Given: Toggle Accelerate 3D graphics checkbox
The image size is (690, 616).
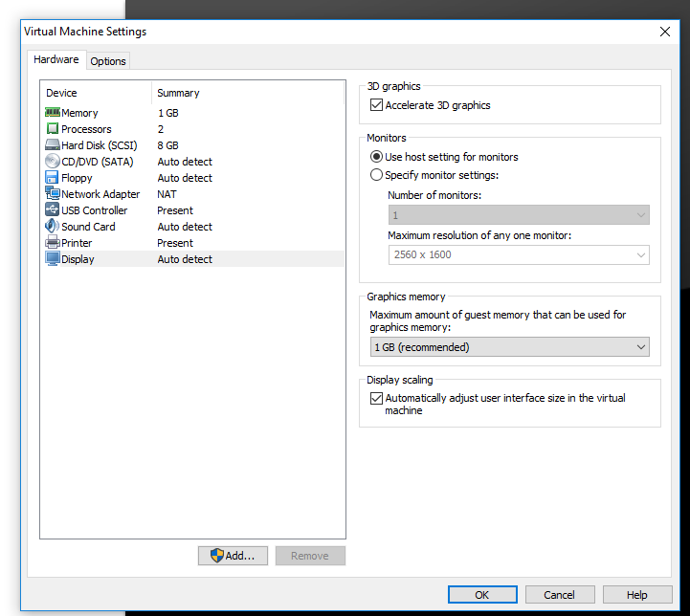Looking at the screenshot, I should tap(376, 105).
